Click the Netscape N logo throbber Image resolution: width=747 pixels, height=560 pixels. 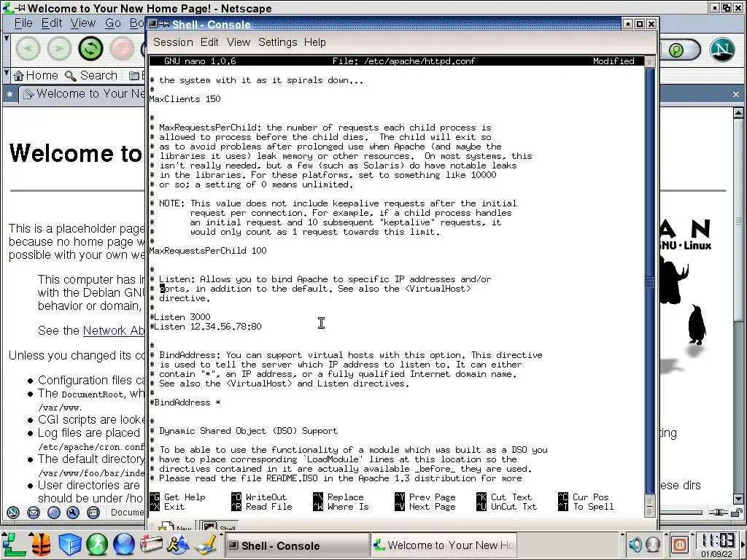(x=722, y=49)
